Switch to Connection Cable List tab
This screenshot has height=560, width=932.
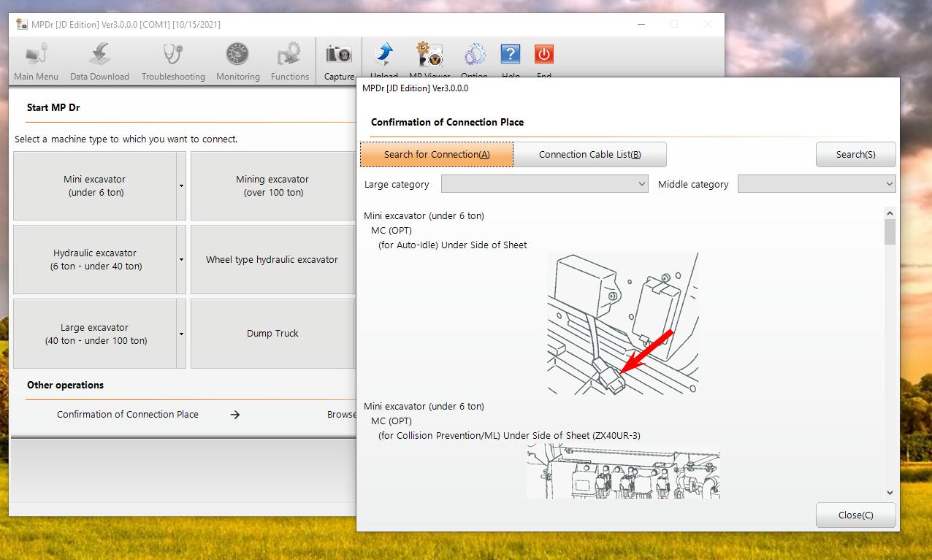[589, 155]
